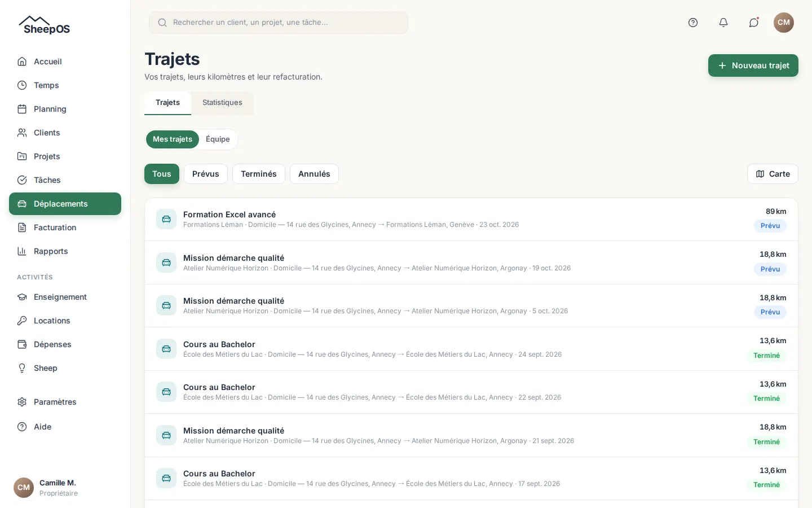Open notifications bell icon

(x=723, y=23)
